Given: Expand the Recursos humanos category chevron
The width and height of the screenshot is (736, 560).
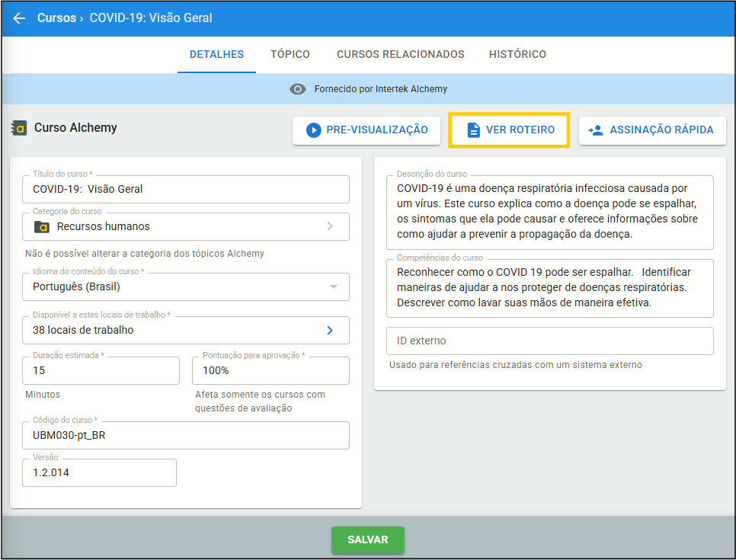Looking at the screenshot, I should [330, 226].
